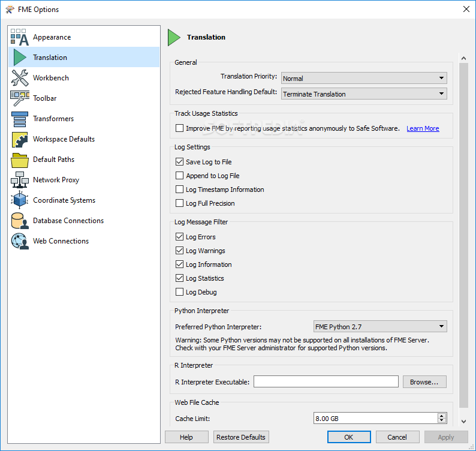Open Coordinate Systems label in list
476x451 pixels.
(64, 200)
